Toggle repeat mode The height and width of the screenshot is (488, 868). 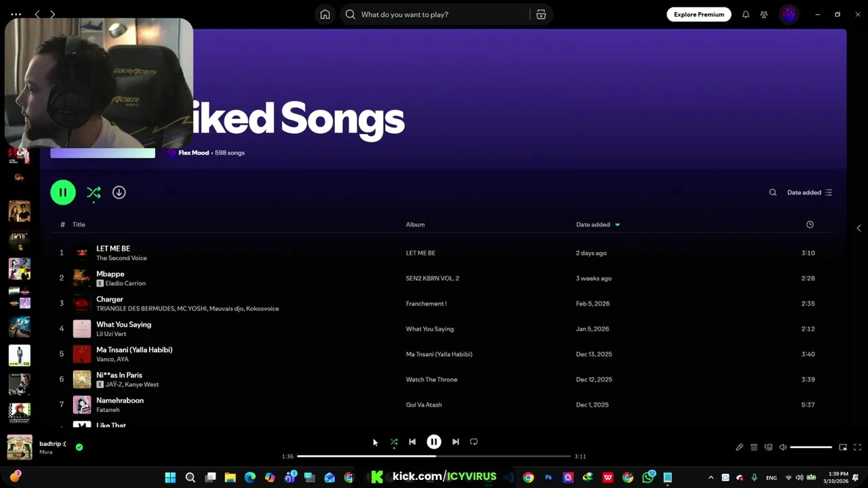pyautogui.click(x=474, y=442)
